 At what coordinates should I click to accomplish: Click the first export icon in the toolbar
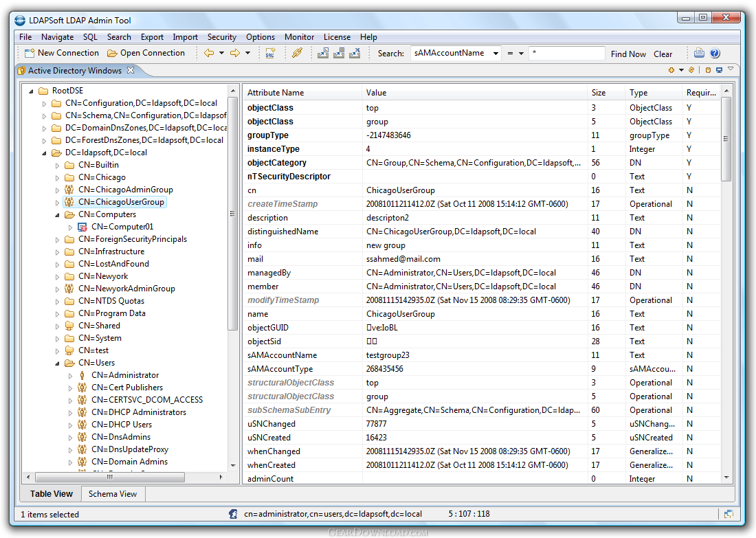pyautogui.click(x=323, y=53)
